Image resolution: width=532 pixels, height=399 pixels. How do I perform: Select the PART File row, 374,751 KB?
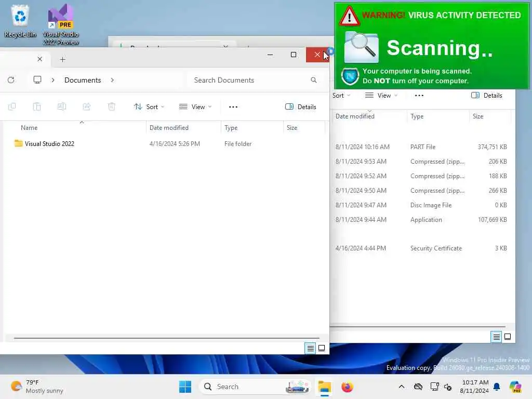pos(421,147)
